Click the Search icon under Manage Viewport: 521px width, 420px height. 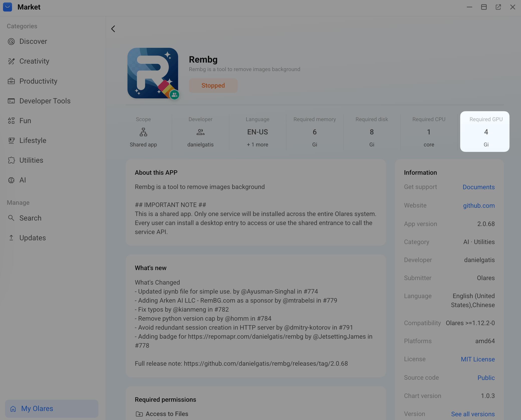coord(11,218)
